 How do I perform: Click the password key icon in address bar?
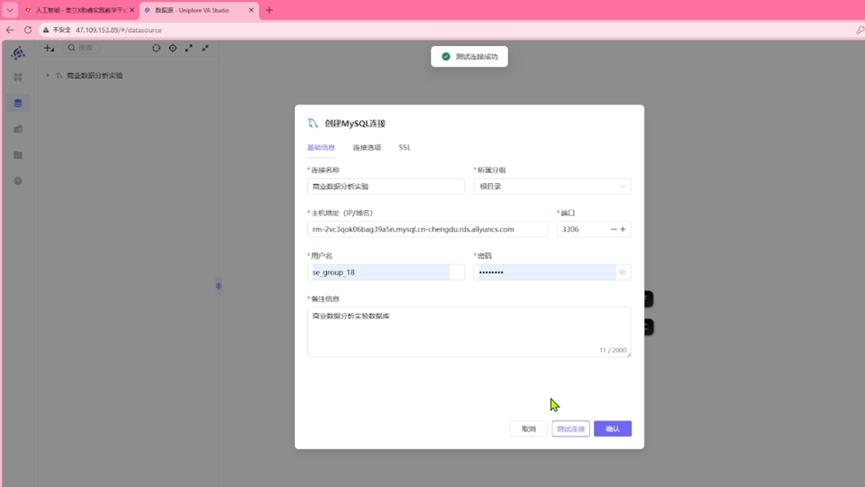859,30
